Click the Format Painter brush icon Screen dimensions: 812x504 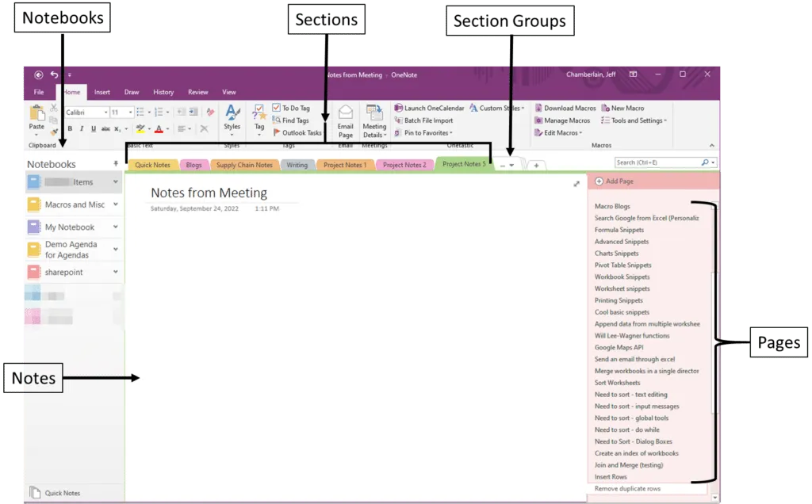point(53,132)
